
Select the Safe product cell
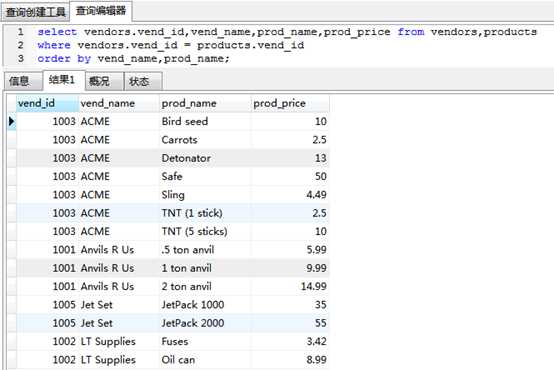[x=205, y=176]
